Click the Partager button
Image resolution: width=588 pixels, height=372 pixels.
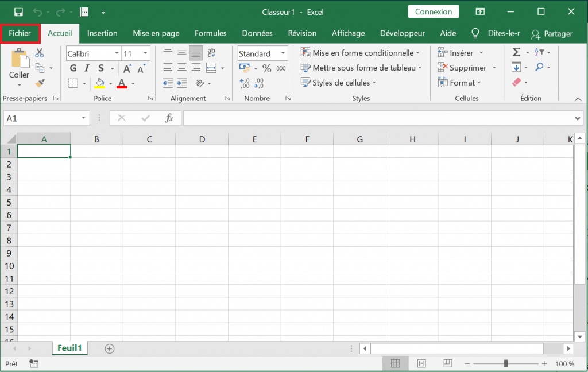point(557,34)
